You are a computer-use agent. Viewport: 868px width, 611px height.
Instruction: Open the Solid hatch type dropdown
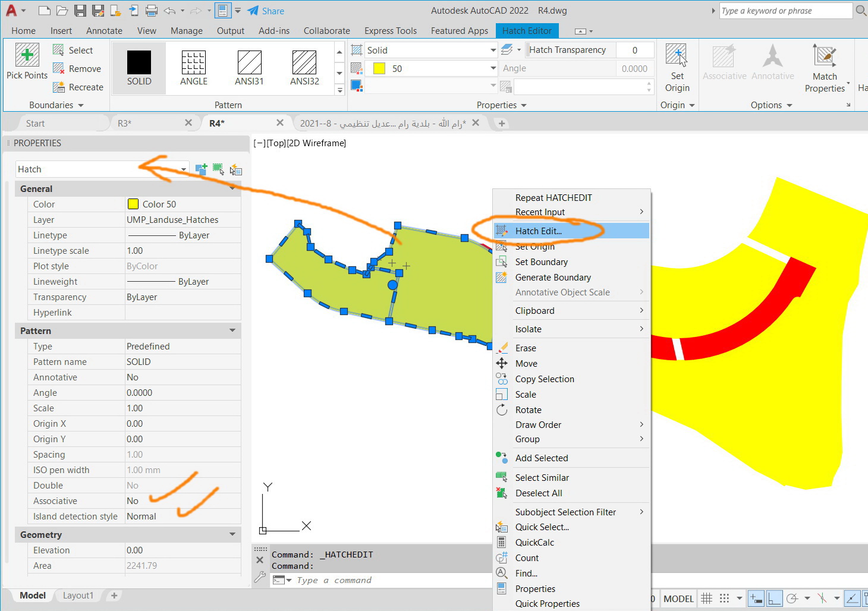coord(493,50)
